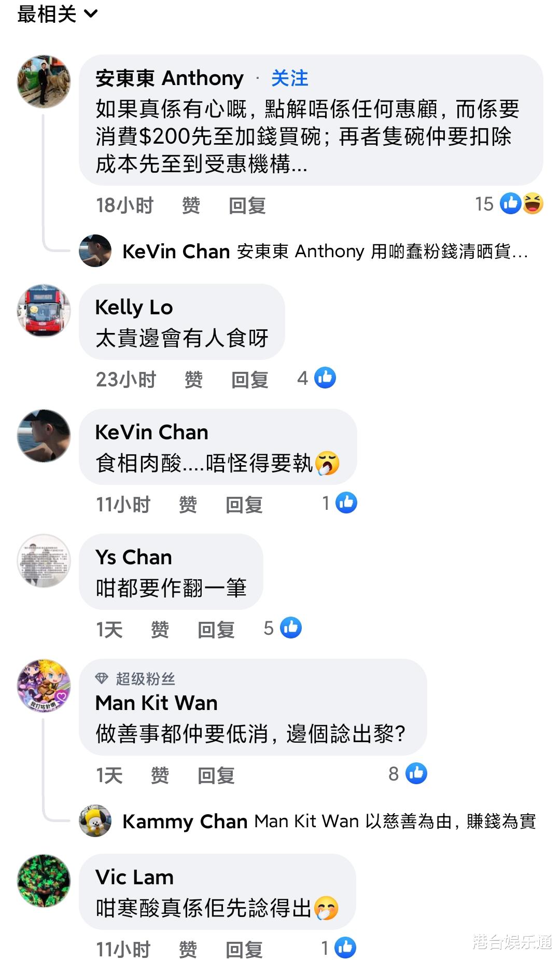Expand KeVin Chan's truncated reply
This screenshot has height=960, width=560.
[x=325, y=252]
